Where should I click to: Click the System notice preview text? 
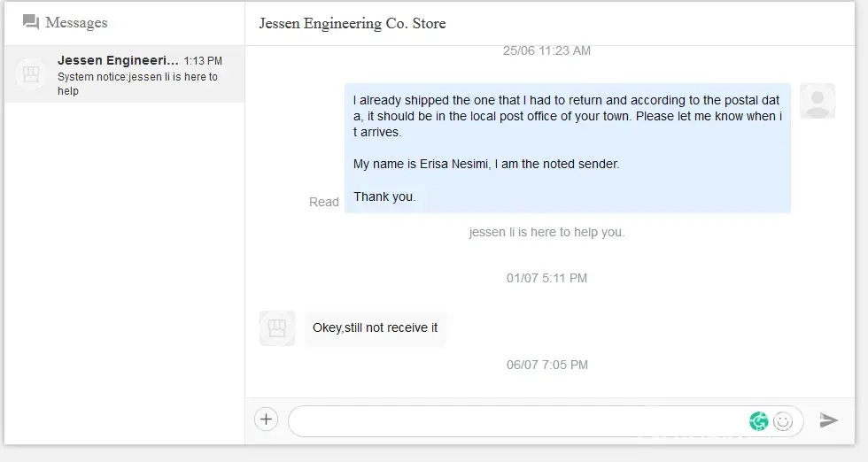point(137,83)
